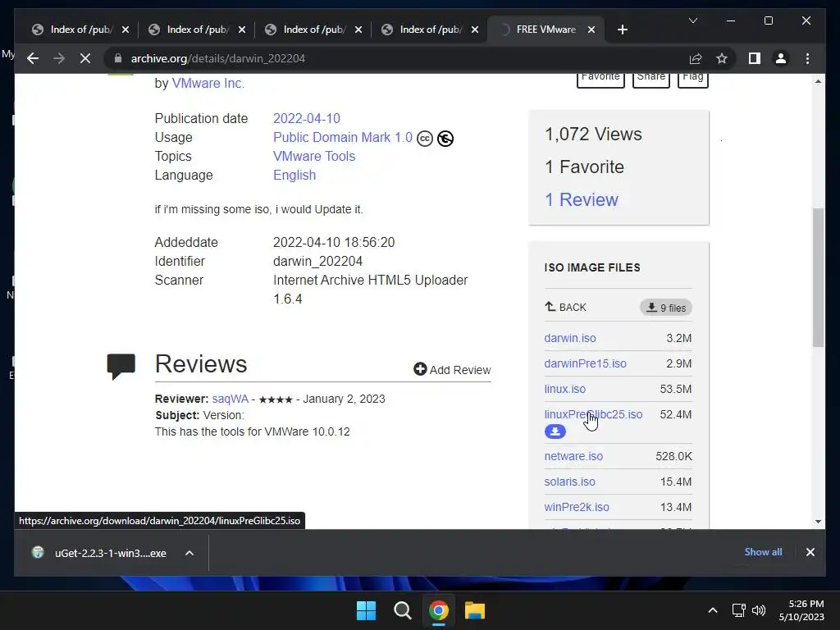Viewport: 840px width, 630px height.
Task: Go back to the previous page
Action: 33,58
